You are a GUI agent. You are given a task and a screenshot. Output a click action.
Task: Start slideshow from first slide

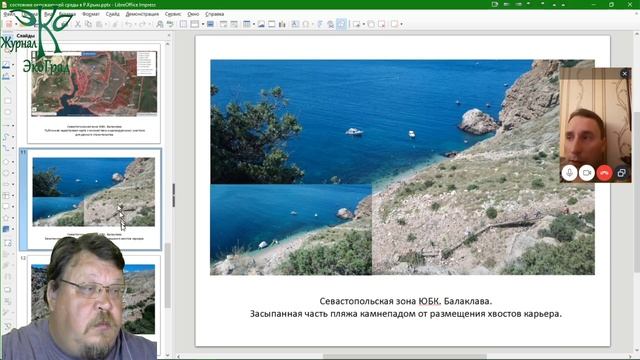pyautogui.click(x=223, y=24)
